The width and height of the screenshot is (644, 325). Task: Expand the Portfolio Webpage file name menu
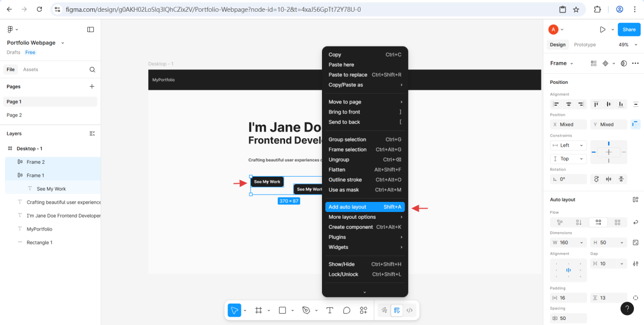[x=63, y=43]
